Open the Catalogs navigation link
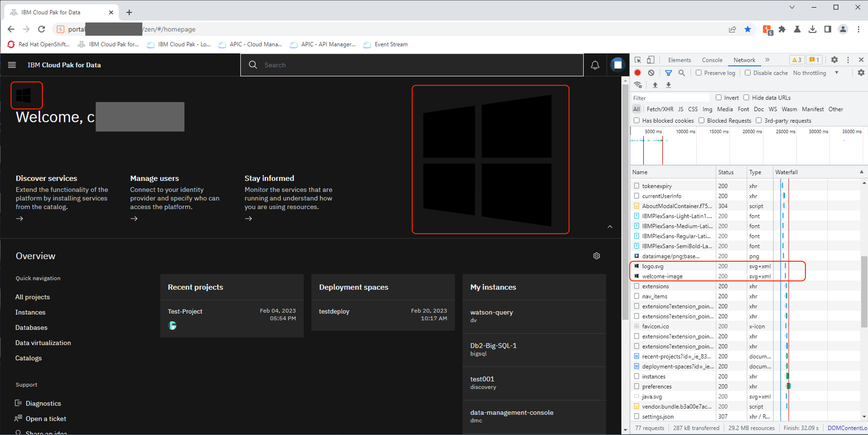Screen dimensions: 868x435 [28, 358]
